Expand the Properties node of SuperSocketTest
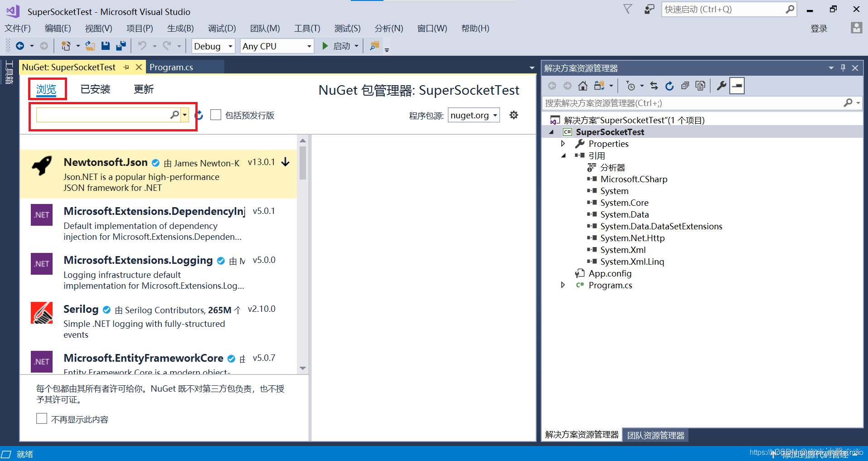The height and width of the screenshot is (461, 868). pos(563,144)
